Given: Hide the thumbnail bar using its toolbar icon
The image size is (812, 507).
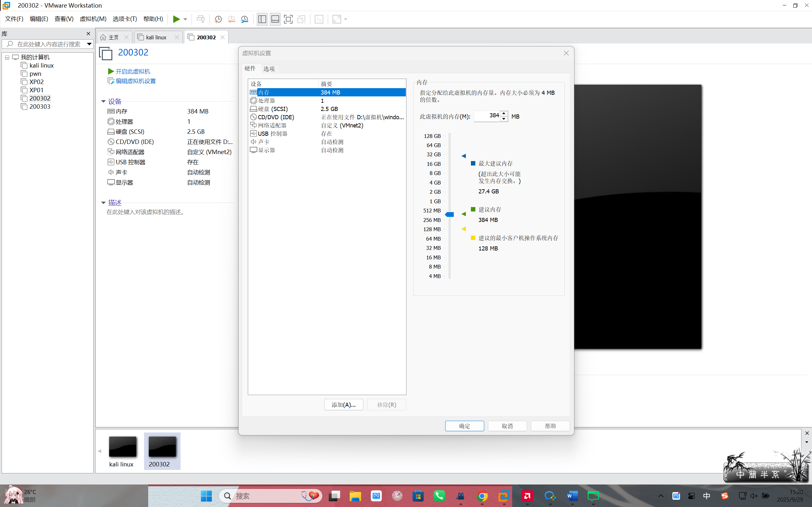Looking at the screenshot, I should [275, 19].
